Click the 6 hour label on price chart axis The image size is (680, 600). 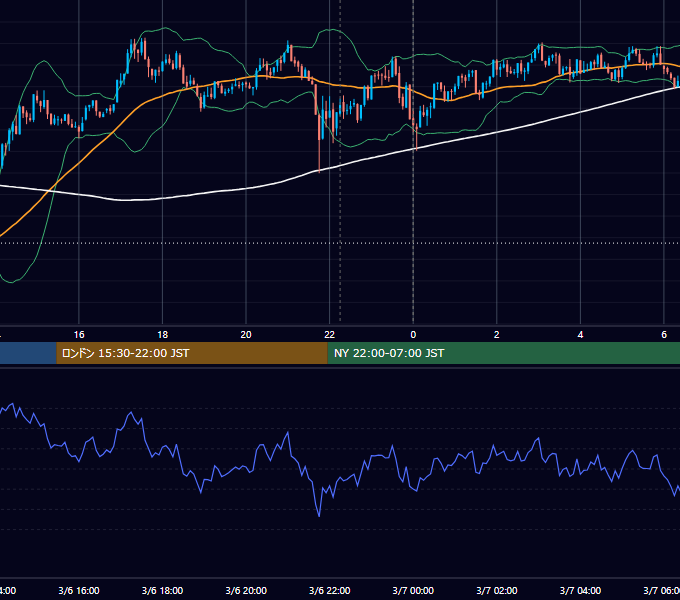[664, 335]
